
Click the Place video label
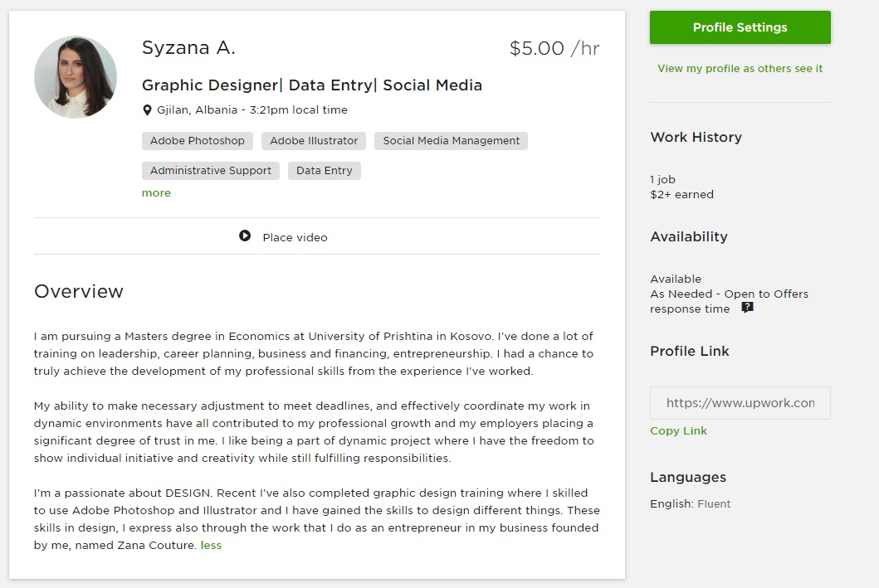click(x=295, y=237)
